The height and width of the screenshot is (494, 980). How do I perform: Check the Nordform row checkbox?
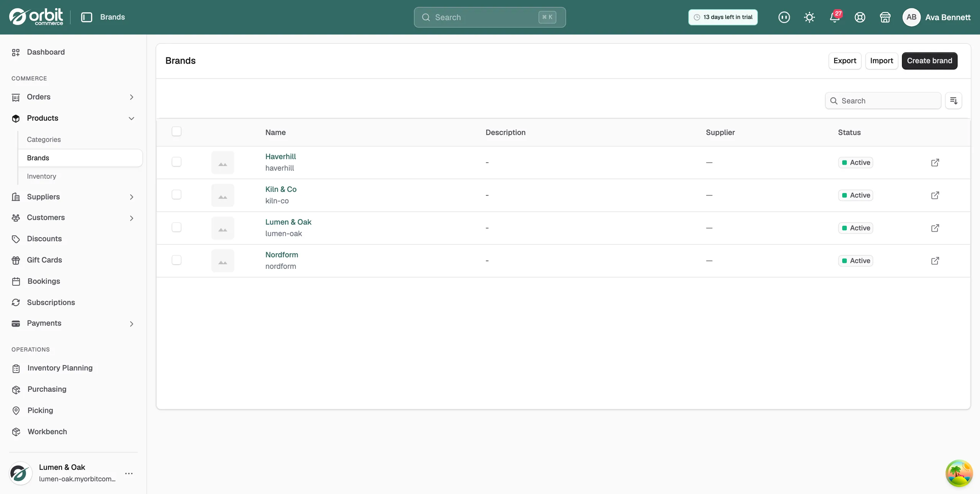pos(176,260)
